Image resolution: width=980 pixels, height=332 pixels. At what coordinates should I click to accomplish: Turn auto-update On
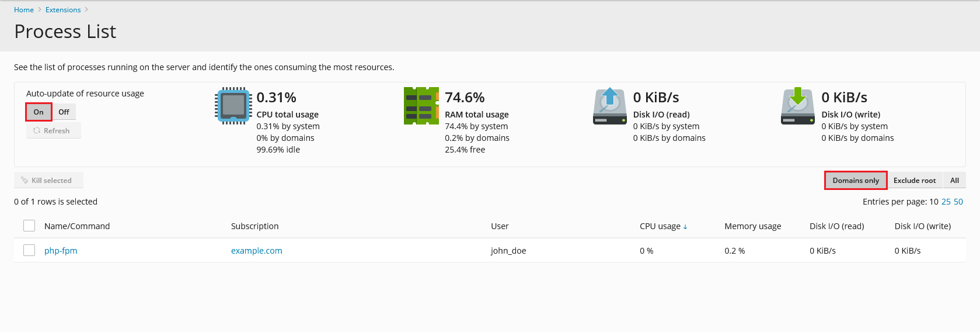point(39,112)
